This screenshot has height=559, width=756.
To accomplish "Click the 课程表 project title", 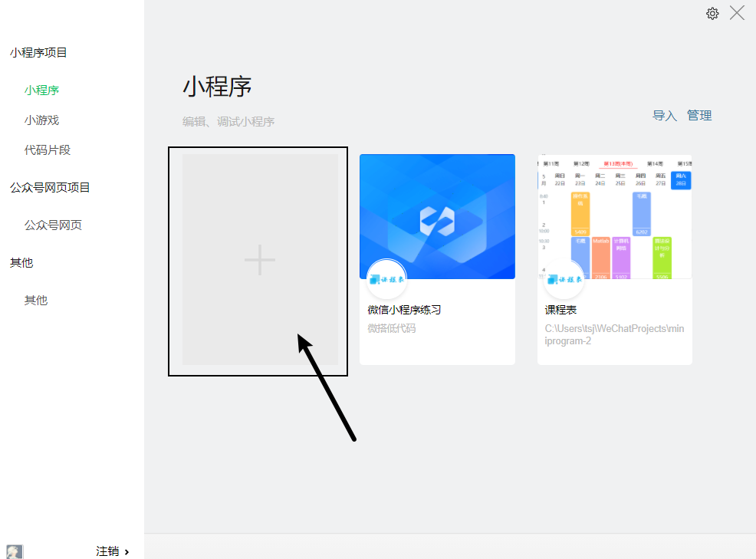I will [x=560, y=310].
